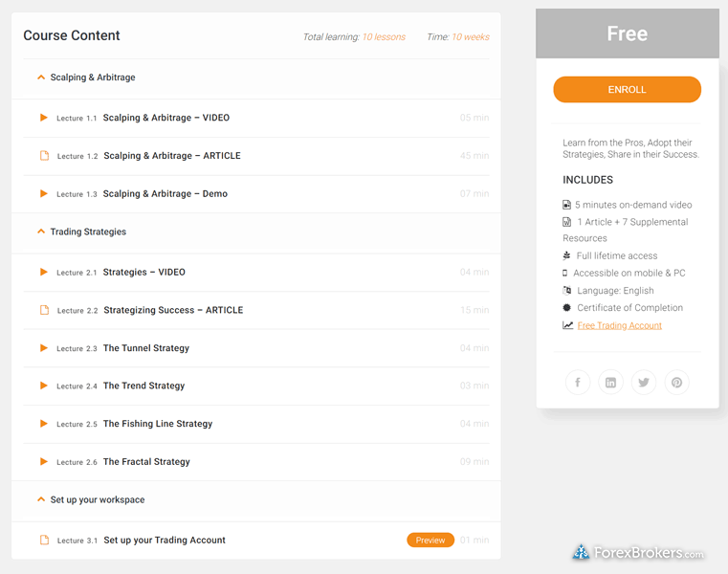Click the Pinterest share icon
Image resolution: width=728 pixels, height=574 pixels.
pyautogui.click(x=676, y=383)
